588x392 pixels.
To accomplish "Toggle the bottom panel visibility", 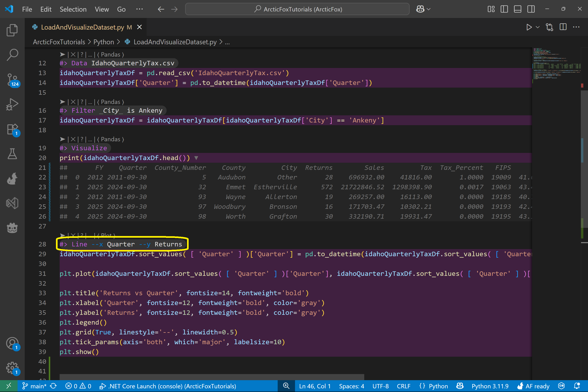I will 518,9.
